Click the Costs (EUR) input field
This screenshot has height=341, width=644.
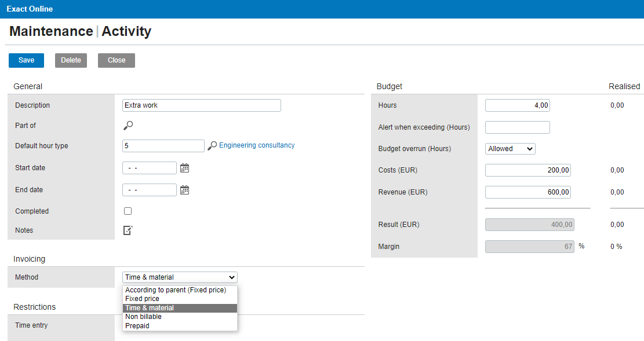tap(527, 170)
